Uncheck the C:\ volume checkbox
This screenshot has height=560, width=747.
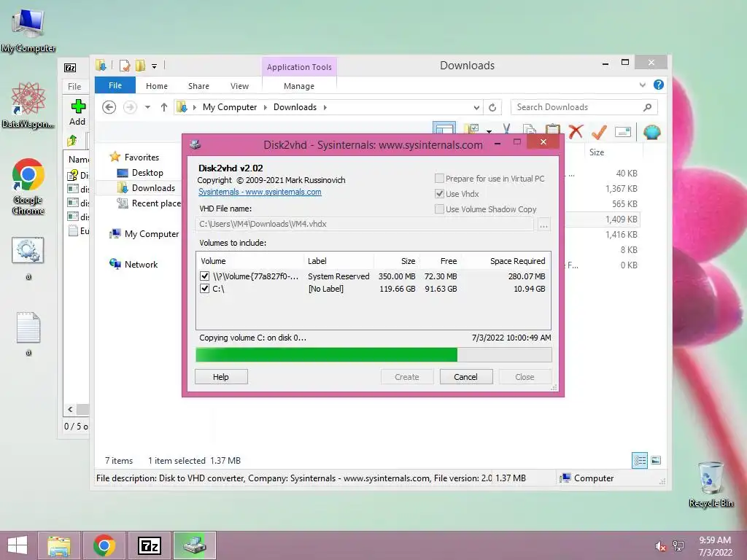coord(205,289)
